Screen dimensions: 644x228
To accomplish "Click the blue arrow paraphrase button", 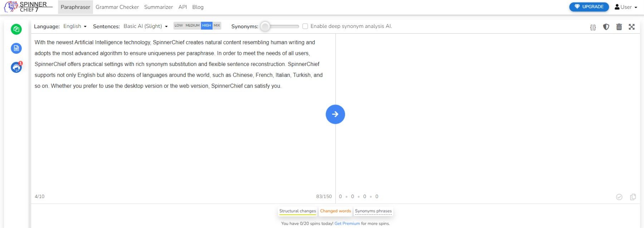I will (335, 114).
